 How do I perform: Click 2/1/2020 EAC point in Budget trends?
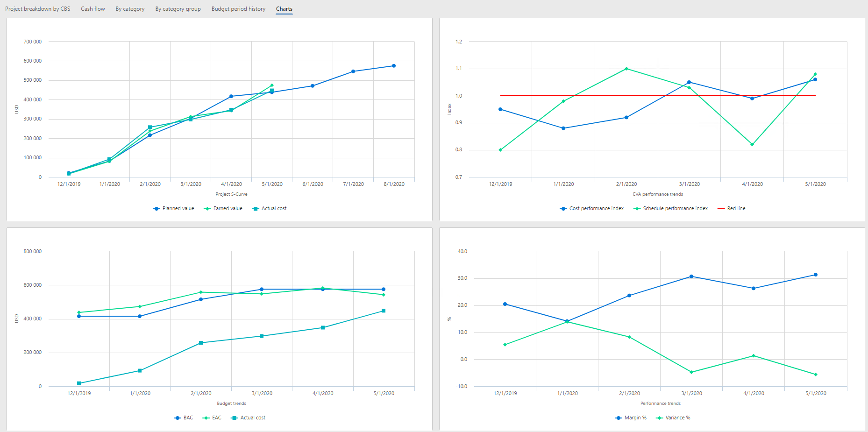coord(201,292)
